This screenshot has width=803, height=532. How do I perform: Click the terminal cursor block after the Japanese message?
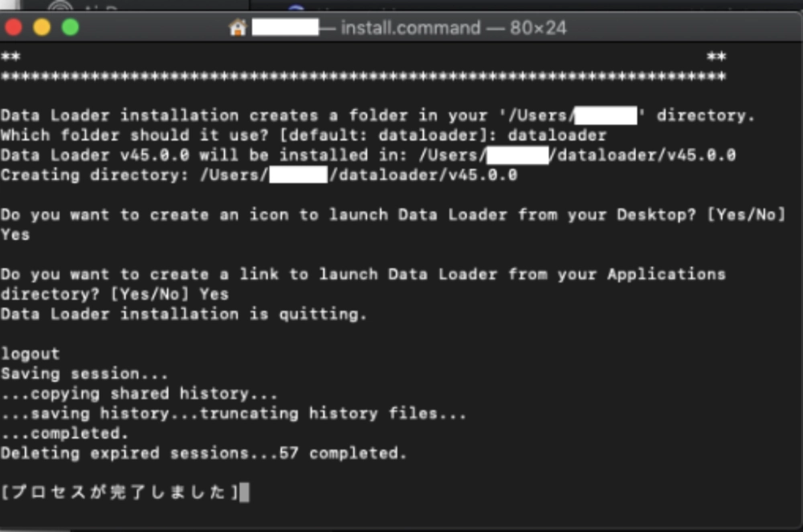point(245,493)
